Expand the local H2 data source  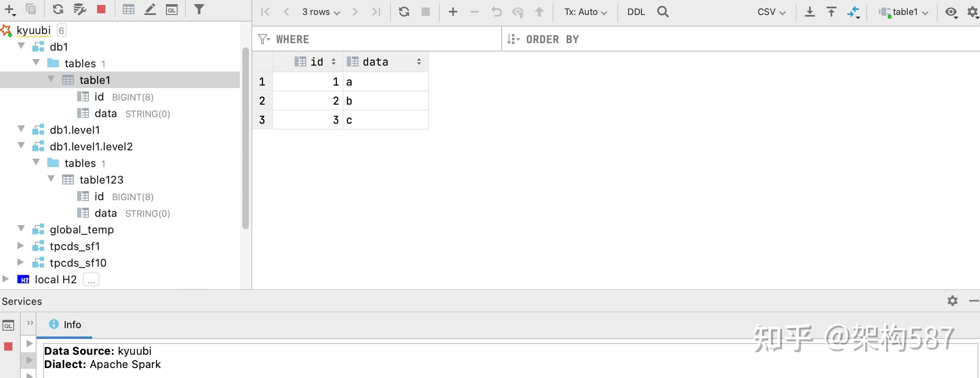pyautogui.click(x=5, y=279)
